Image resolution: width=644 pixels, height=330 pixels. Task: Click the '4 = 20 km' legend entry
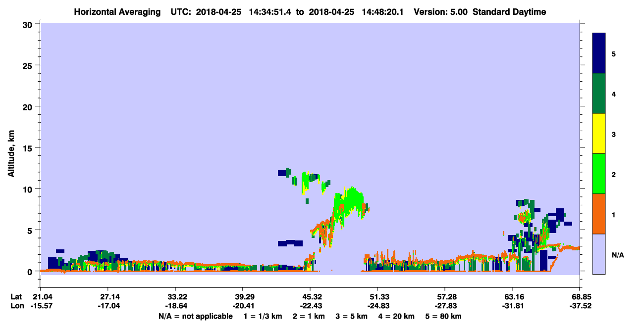(x=397, y=316)
